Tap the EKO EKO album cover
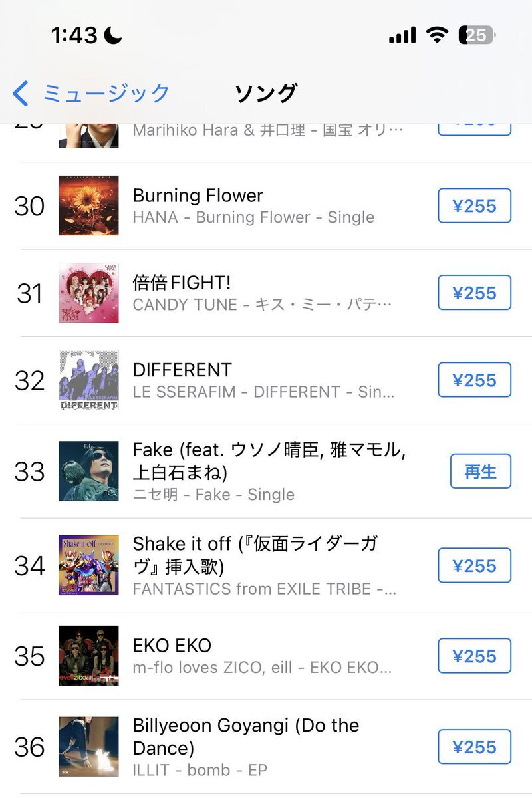Image resolution: width=532 pixels, height=798 pixels. click(x=88, y=656)
